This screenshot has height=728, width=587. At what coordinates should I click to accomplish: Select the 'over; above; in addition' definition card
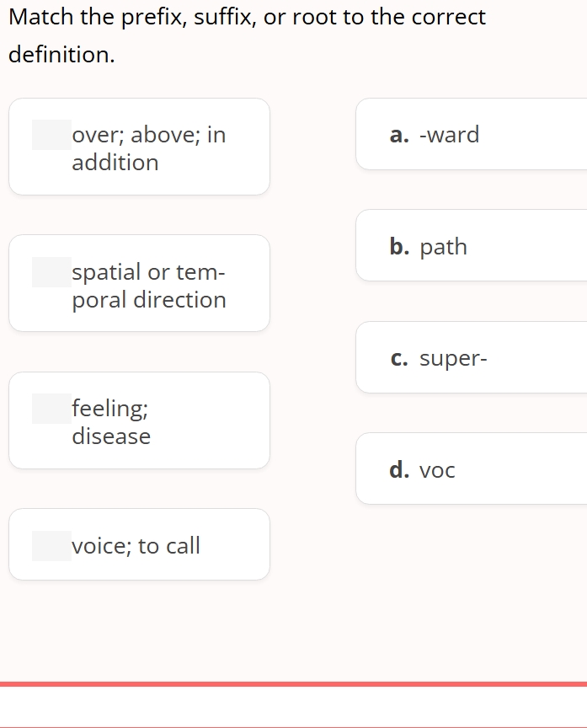[x=139, y=147]
